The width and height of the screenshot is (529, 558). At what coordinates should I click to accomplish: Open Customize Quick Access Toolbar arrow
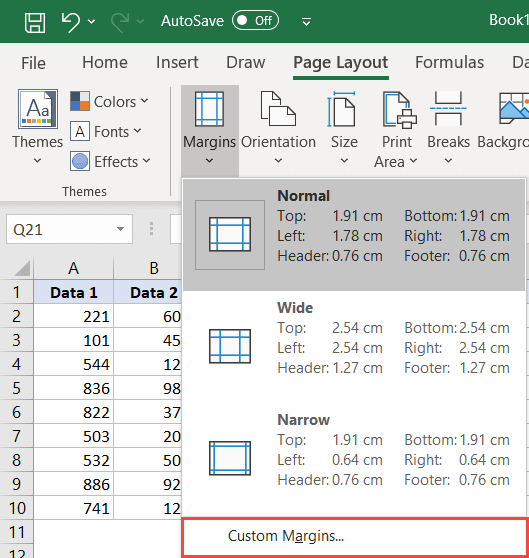pos(306,22)
